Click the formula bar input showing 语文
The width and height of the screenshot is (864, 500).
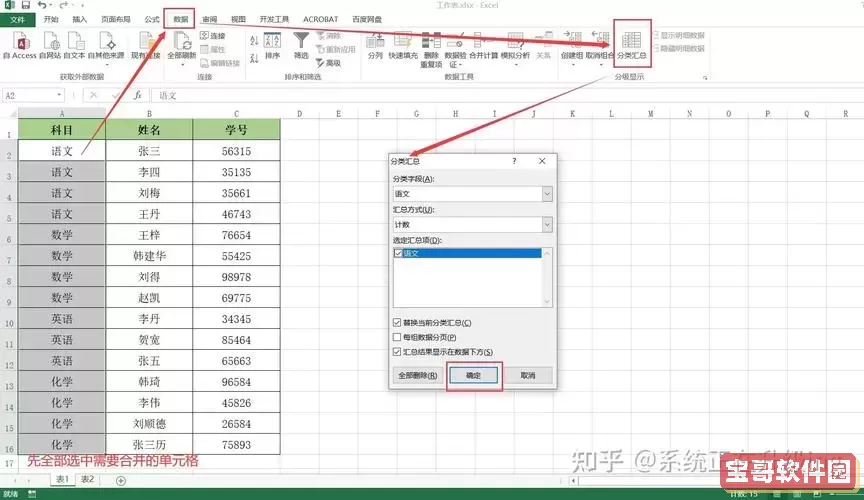click(x=507, y=95)
